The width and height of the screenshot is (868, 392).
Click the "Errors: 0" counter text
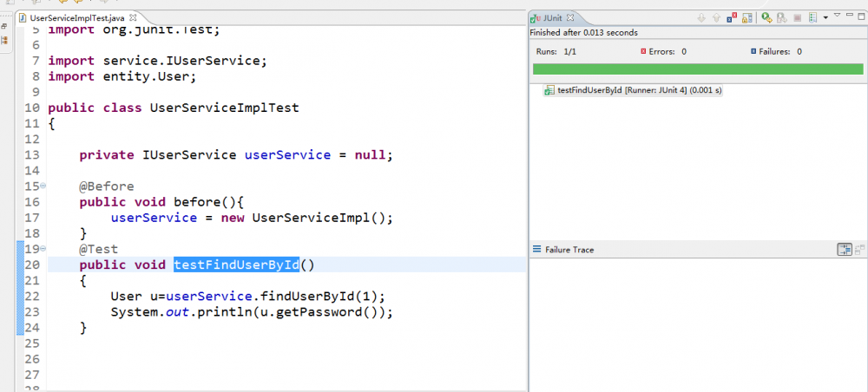[667, 51]
